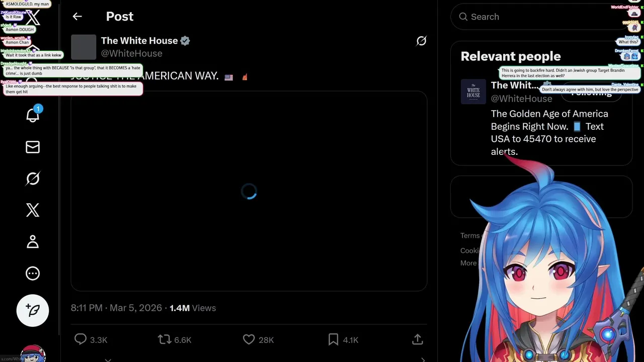Click the Grok icon on the post header
644x362 pixels.
(421, 41)
